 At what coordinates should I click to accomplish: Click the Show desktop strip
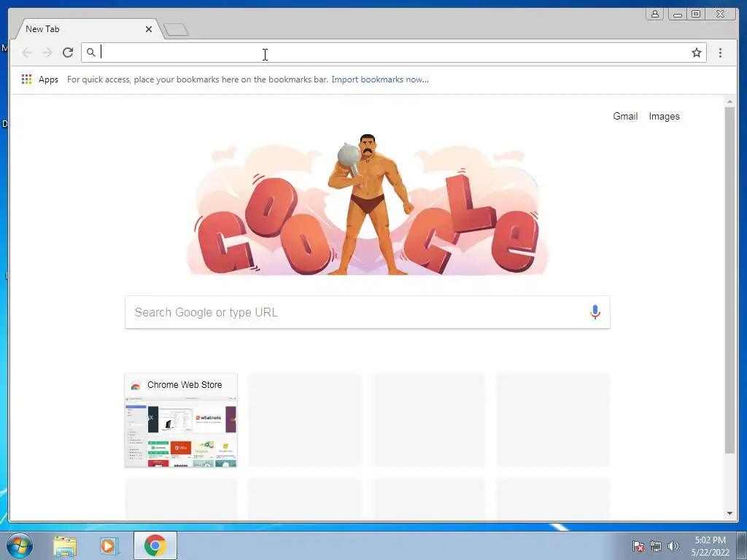(742, 545)
